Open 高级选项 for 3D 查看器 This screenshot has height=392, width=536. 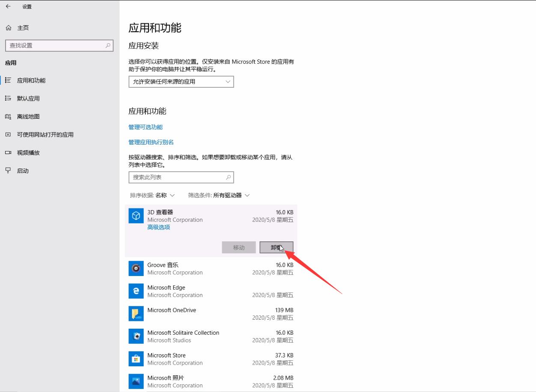point(159,227)
